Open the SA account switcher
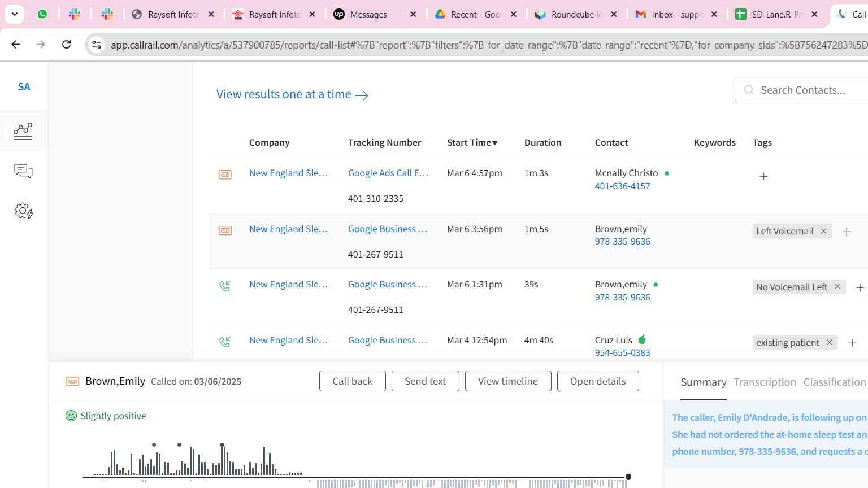Image resolution: width=868 pixels, height=488 pixels. 24,87
